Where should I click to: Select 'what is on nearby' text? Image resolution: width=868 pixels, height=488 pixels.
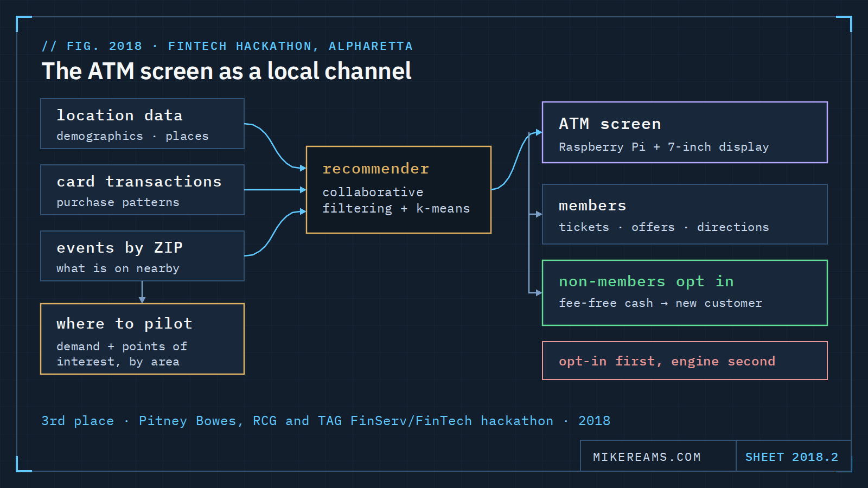point(118,268)
